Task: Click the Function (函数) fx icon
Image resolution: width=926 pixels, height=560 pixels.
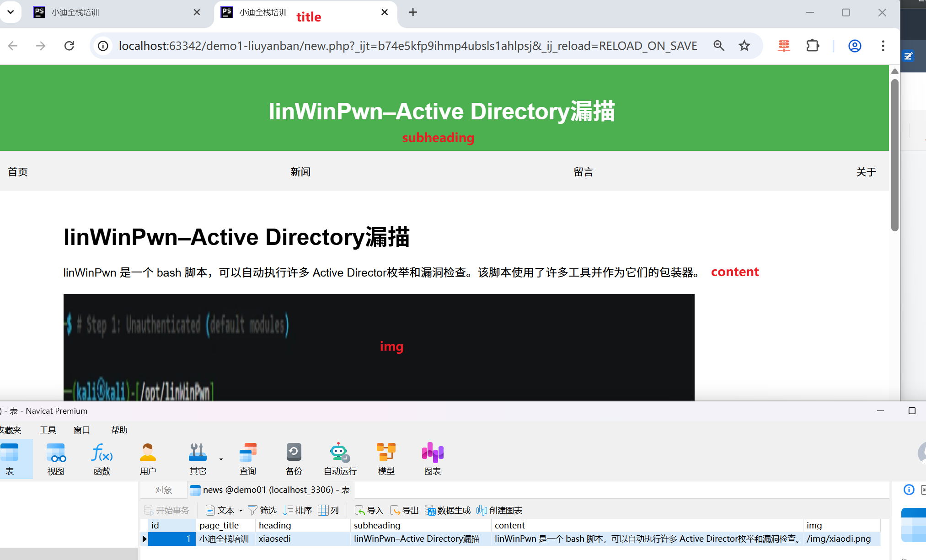Action: [102, 459]
